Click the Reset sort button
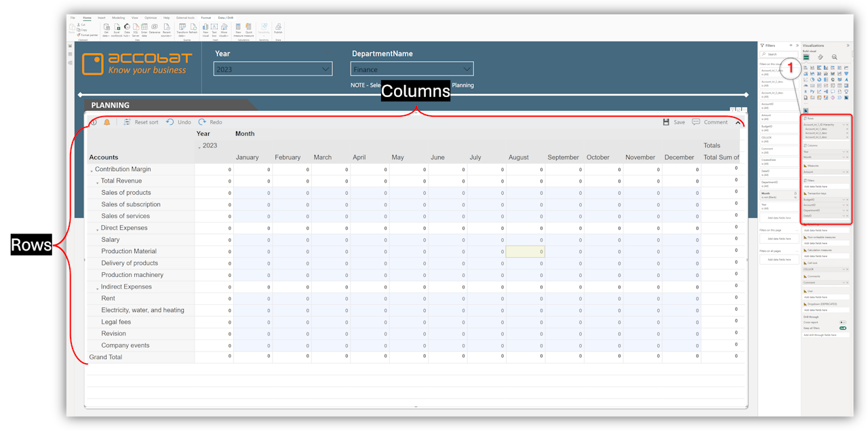The height and width of the screenshot is (431, 868). click(x=141, y=122)
